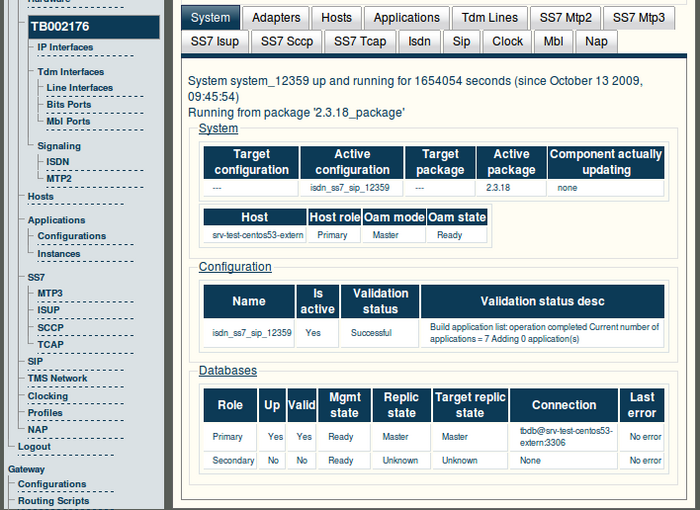The image size is (700, 510).
Task: Select the Applications tab
Action: [x=407, y=17]
